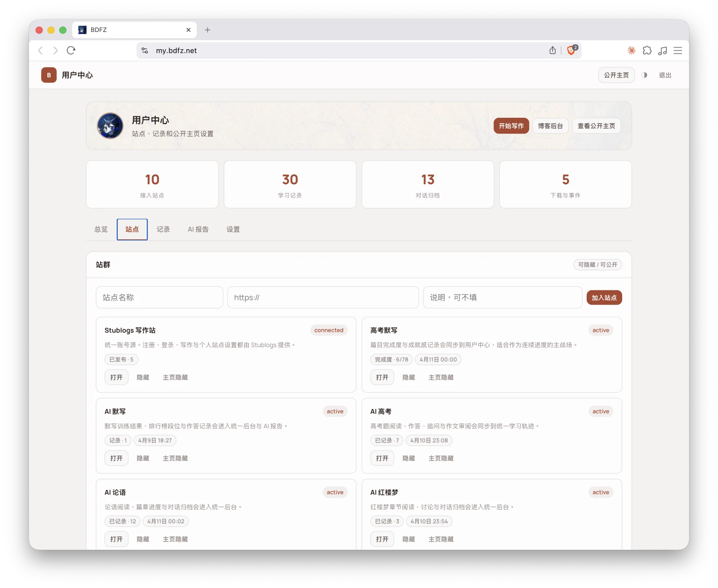Screen dimensions: 718x588
Task: Click the 站点名称 input field
Action: [159, 297]
